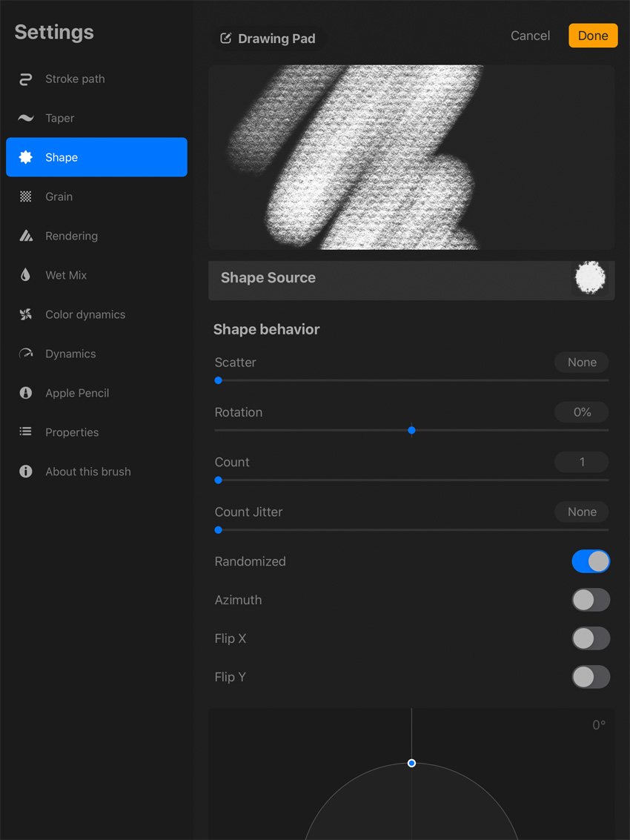Open the Dynamics label in sidebar
This screenshot has height=840, width=630.
point(70,354)
